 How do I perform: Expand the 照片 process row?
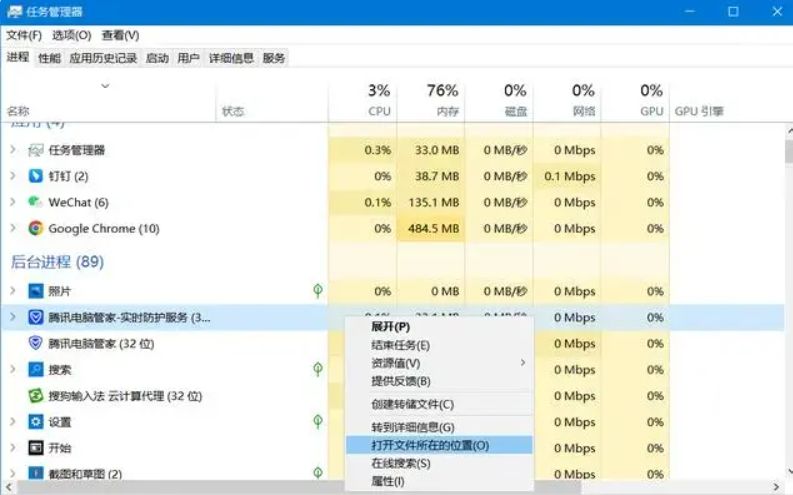click(13, 291)
